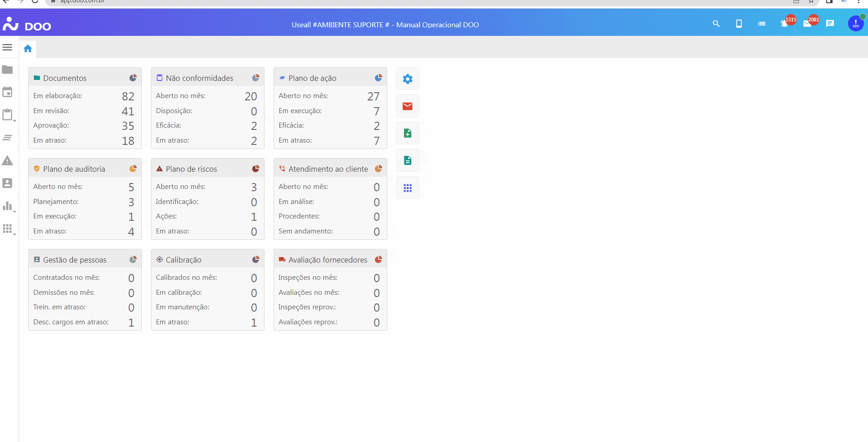Click the warning triangle sidebar icon
Viewport: 868px width, 442px height.
pyautogui.click(x=7, y=160)
